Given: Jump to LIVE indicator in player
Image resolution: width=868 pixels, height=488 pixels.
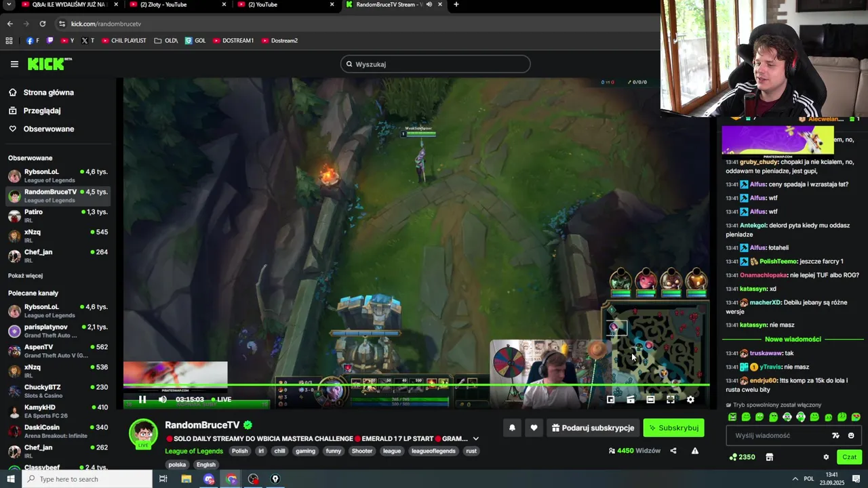Looking at the screenshot, I should [x=221, y=399].
